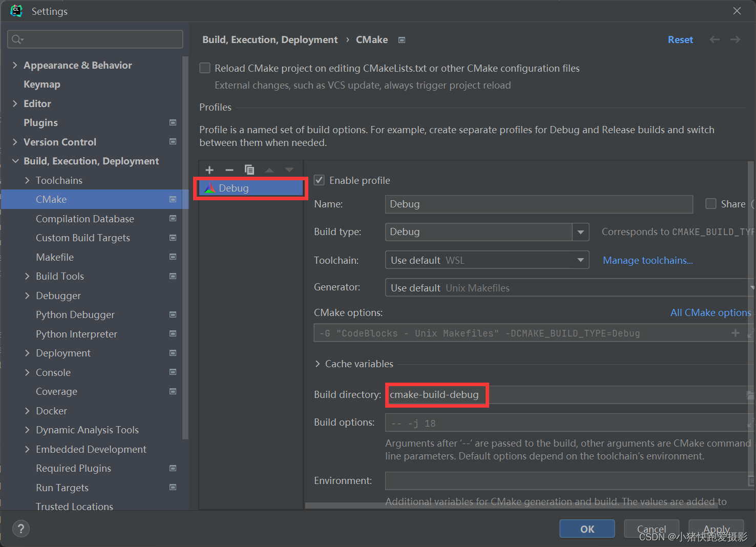Open Compilation Database settings
The image size is (756, 547).
85,219
